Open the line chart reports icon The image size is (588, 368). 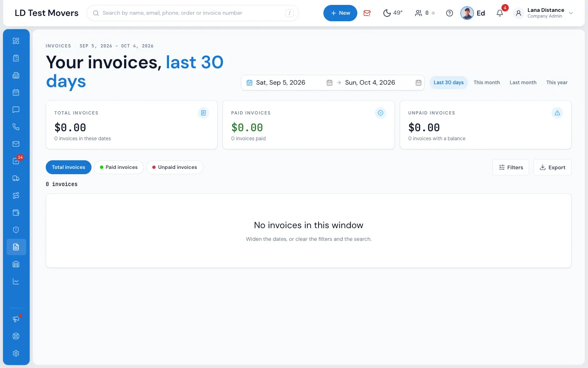tap(16, 281)
